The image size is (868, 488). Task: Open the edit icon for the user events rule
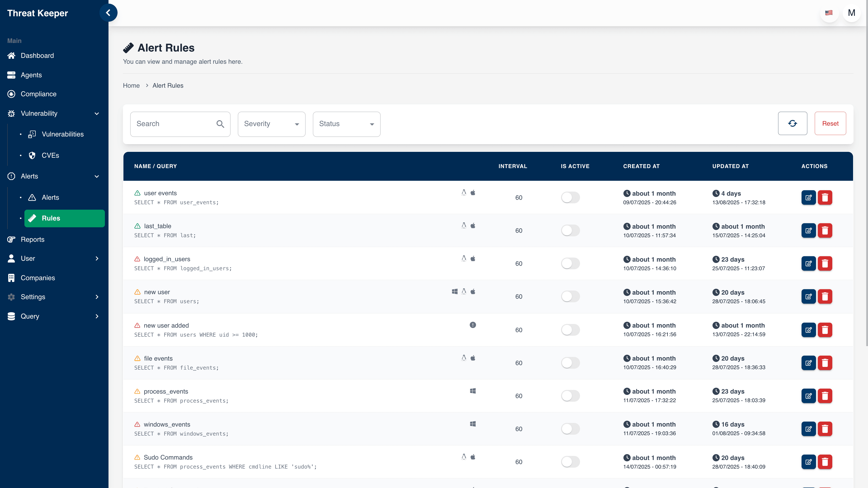click(x=809, y=197)
